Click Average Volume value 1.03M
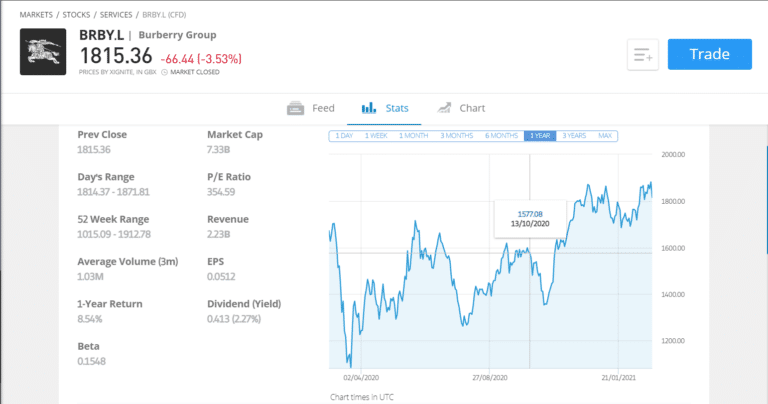Image resolution: width=768 pixels, height=404 pixels. pos(90,277)
